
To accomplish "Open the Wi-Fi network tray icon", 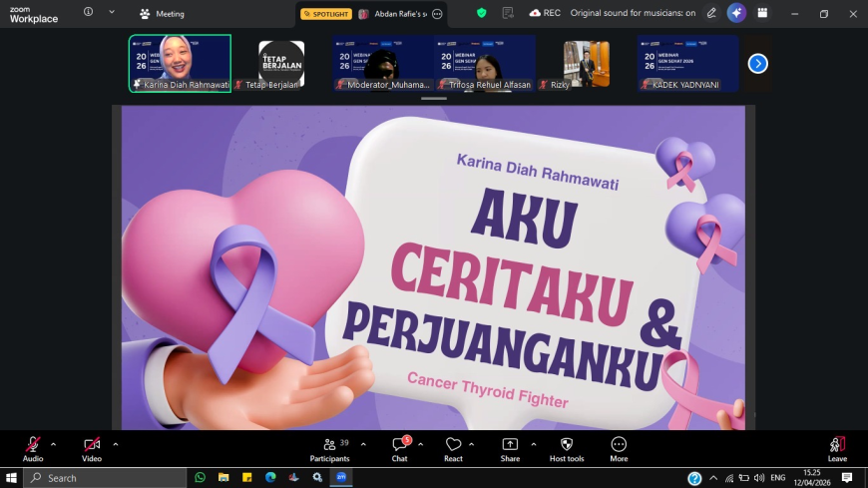I will click(729, 478).
